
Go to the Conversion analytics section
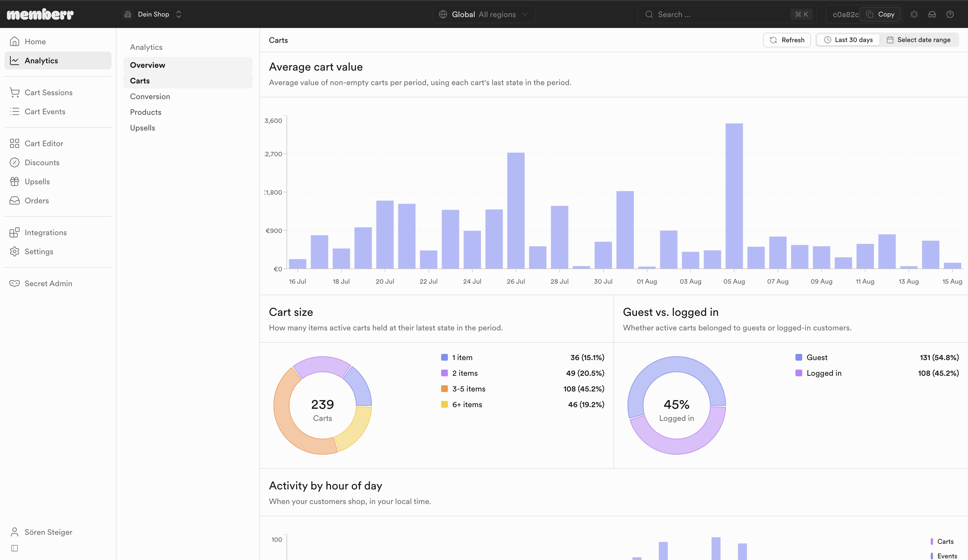click(x=150, y=96)
